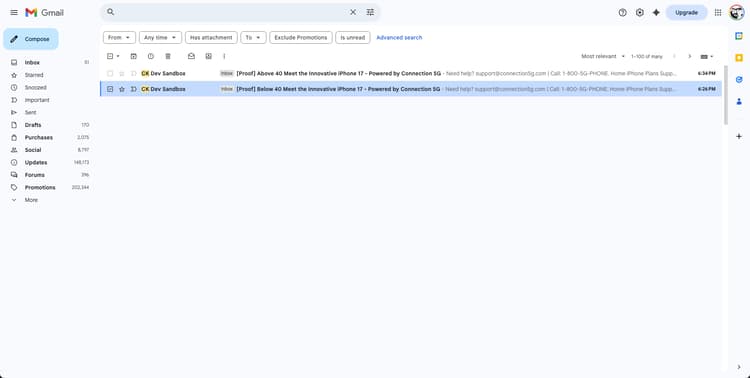750x378 pixels.
Task: Open the Support help icon
Action: click(622, 12)
